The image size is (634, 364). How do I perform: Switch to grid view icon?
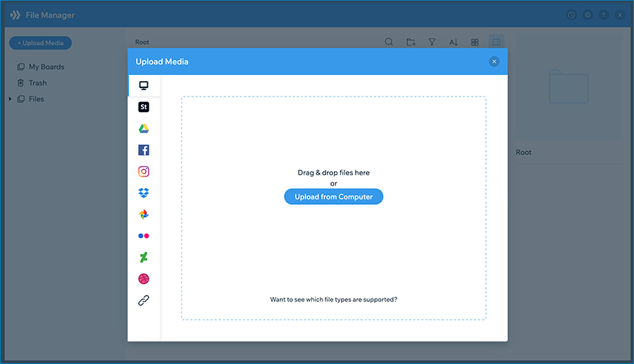click(x=475, y=42)
